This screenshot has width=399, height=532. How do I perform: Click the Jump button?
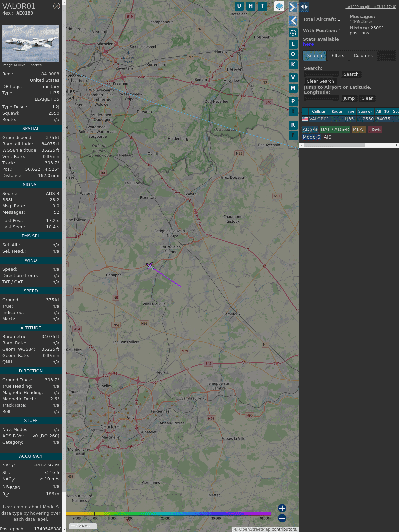pos(349,98)
